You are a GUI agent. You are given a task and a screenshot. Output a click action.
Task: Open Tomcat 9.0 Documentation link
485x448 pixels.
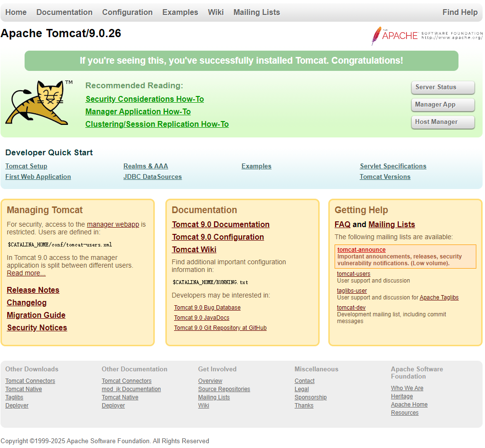tap(221, 224)
